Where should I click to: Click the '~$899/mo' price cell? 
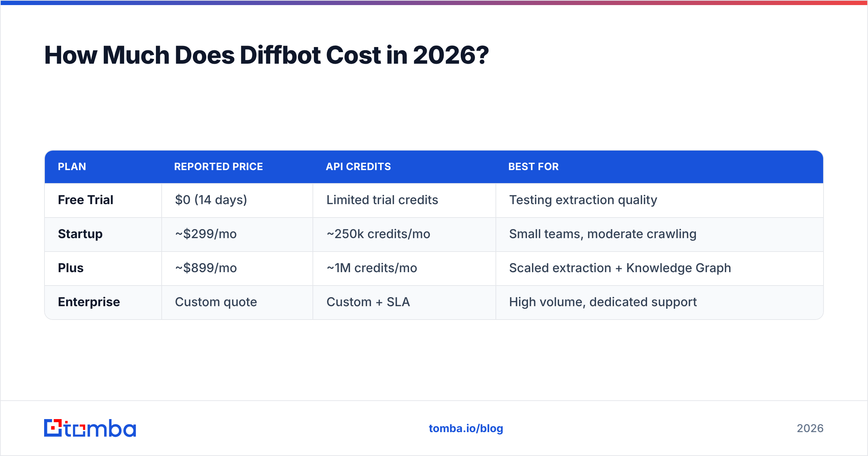point(237,268)
